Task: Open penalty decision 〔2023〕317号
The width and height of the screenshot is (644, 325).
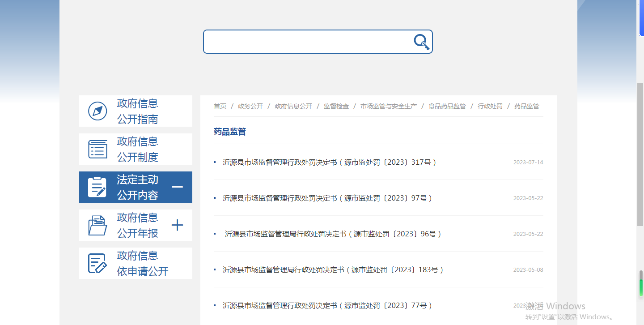Action: pos(329,162)
